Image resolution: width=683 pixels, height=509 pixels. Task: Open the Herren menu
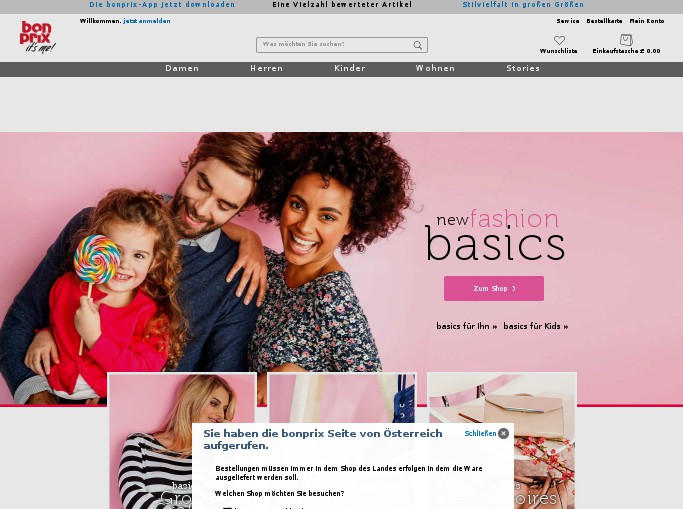[266, 69]
